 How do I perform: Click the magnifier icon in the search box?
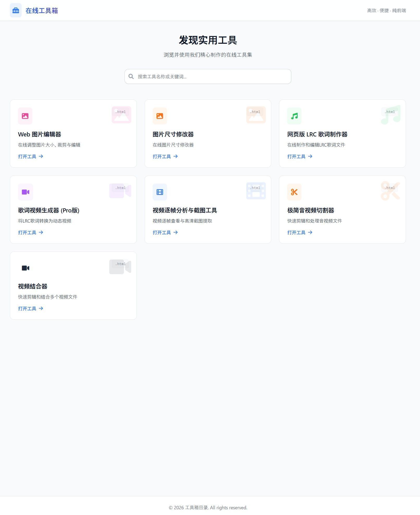pyautogui.click(x=131, y=76)
